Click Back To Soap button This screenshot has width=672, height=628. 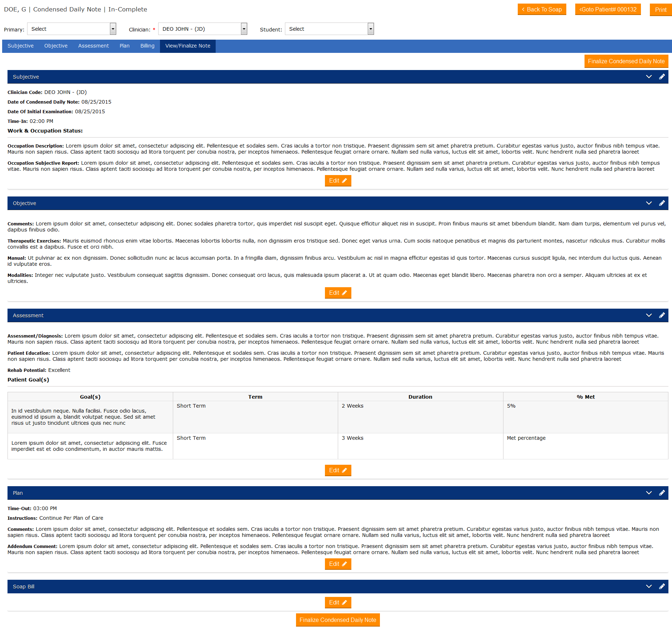tap(542, 10)
